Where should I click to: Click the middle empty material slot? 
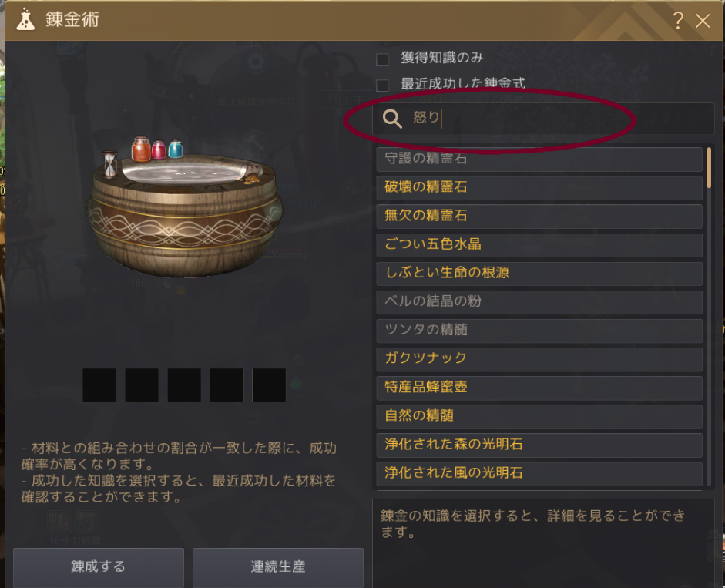[x=184, y=385]
